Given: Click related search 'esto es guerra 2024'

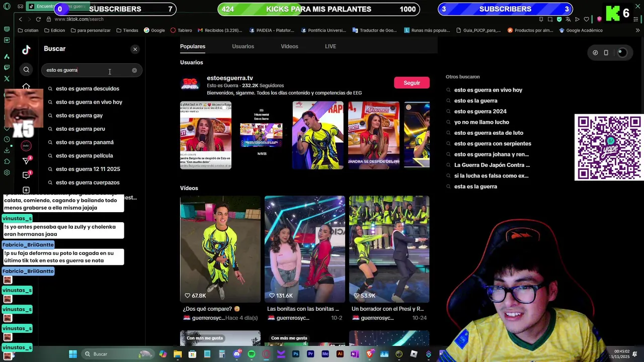Looking at the screenshot, I should (x=480, y=112).
